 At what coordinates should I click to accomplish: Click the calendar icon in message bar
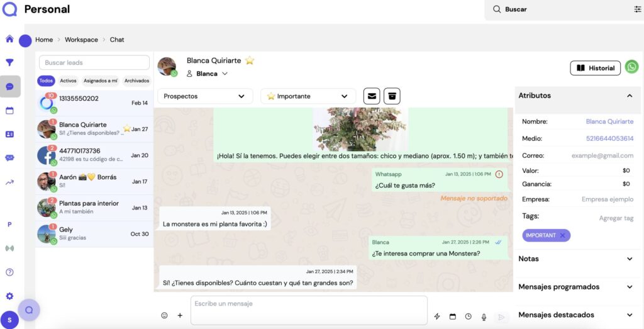[453, 316]
